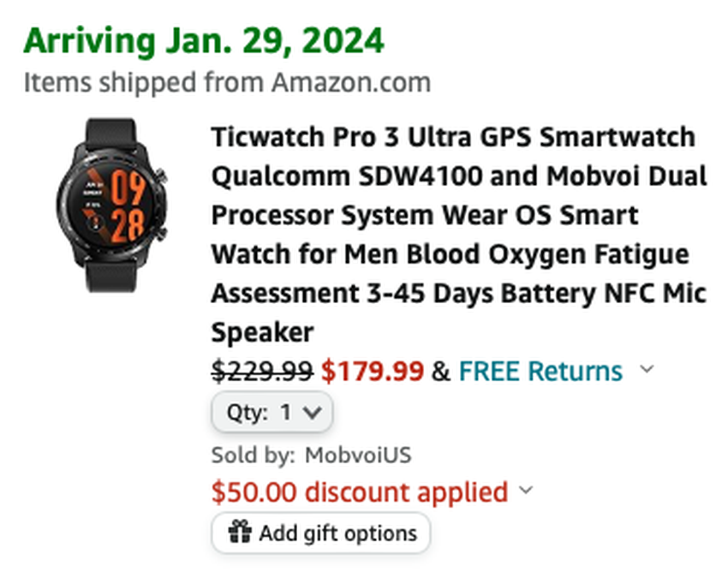
Task: Open the Qty quantity dropdown
Action: pos(272,412)
